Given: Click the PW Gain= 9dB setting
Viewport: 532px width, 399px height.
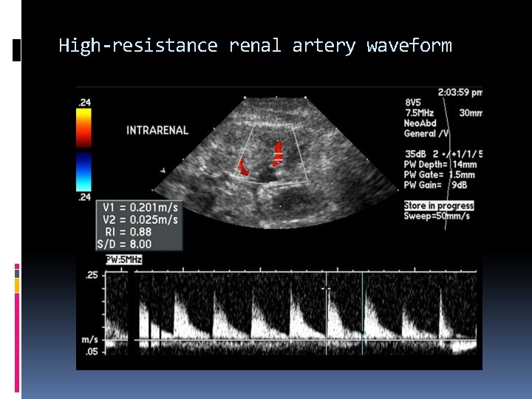Looking at the screenshot, I should pyautogui.click(x=436, y=185).
